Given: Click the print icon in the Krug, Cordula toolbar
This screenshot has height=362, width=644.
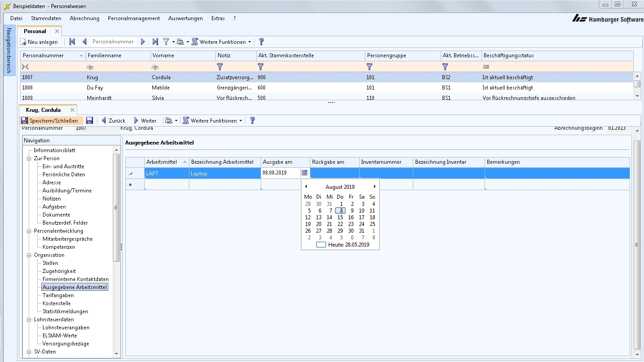Looking at the screenshot, I should coord(168,120).
